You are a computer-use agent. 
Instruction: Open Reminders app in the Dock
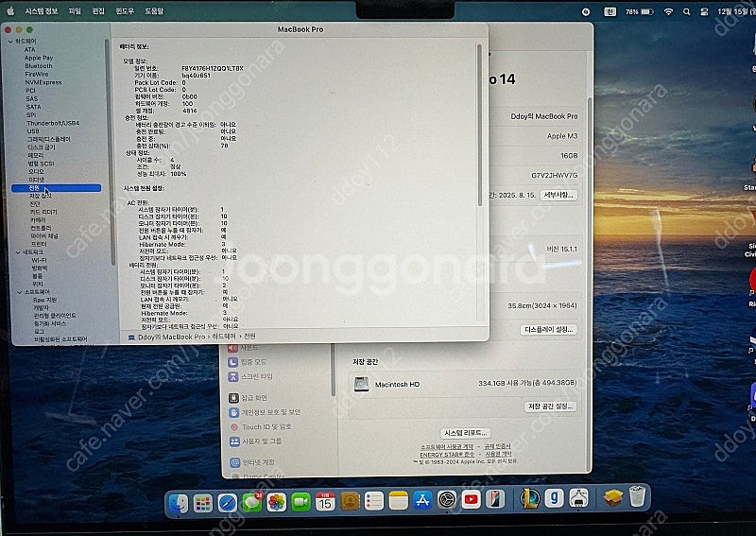click(x=373, y=502)
